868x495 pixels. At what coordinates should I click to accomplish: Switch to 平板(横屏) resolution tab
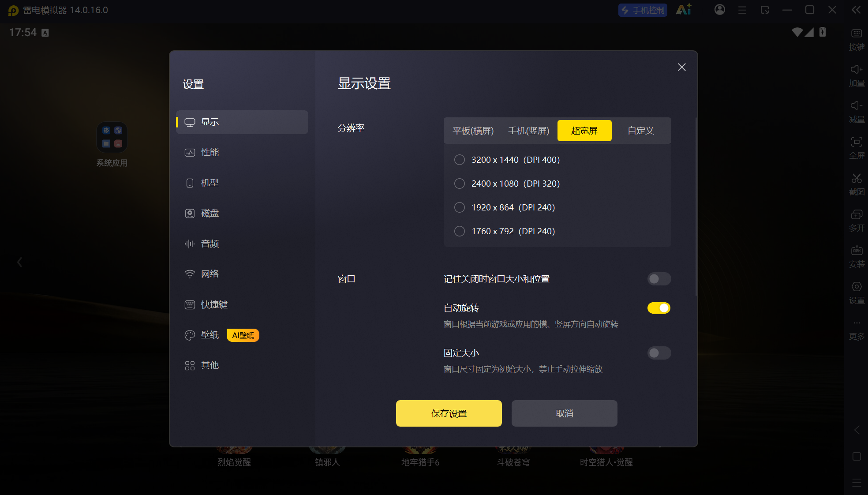(473, 131)
